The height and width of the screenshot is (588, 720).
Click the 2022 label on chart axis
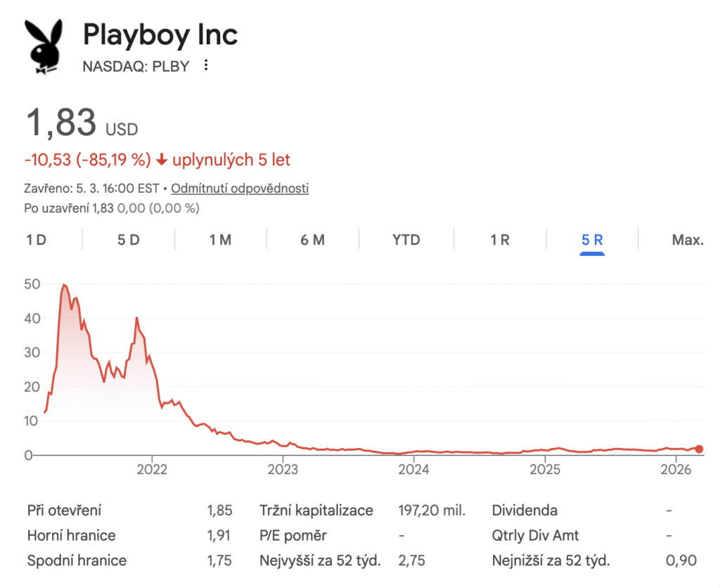152,469
